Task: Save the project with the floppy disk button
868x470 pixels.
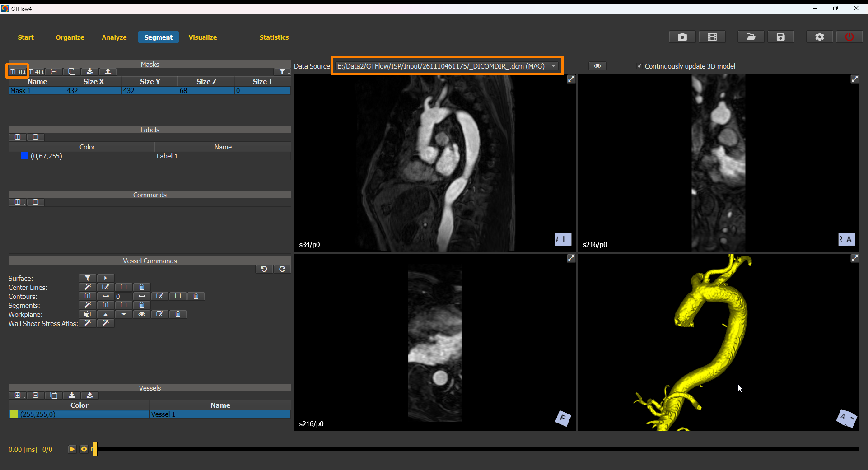Action: coord(781,37)
